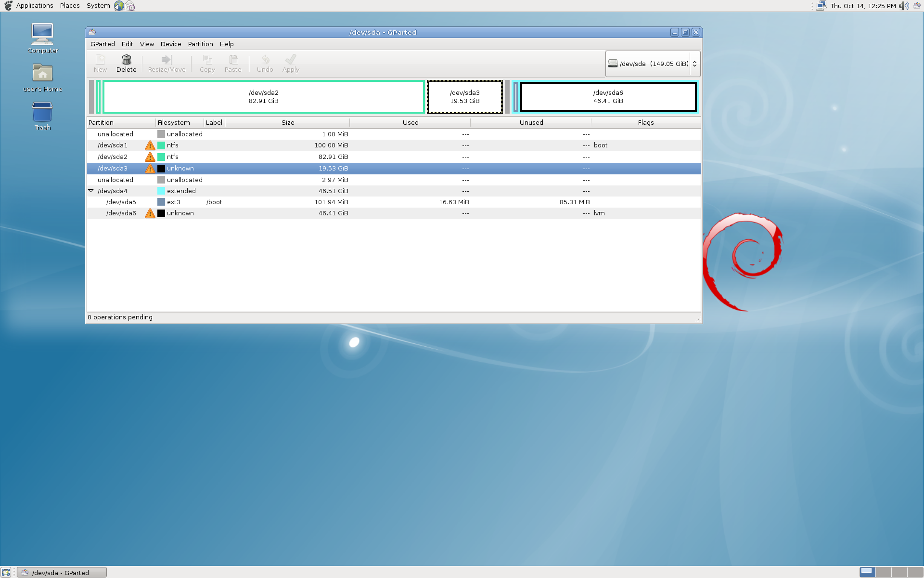Click the Undo toolbar icon

[265, 60]
